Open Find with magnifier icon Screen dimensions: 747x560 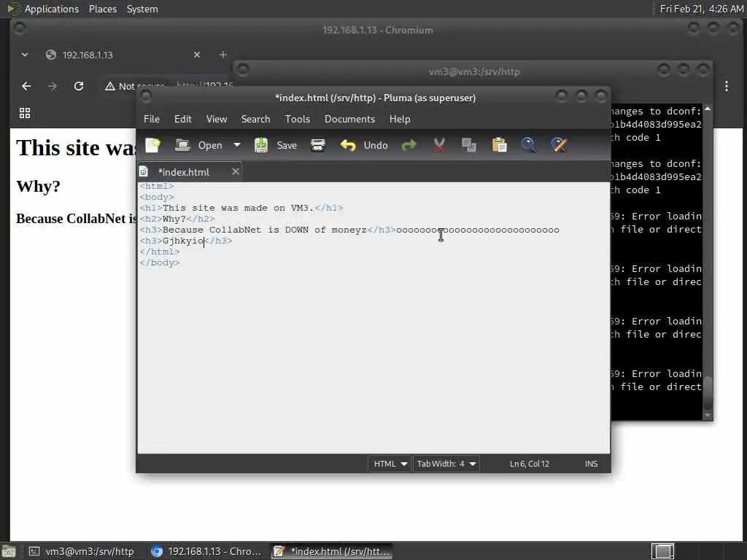point(528,145)
